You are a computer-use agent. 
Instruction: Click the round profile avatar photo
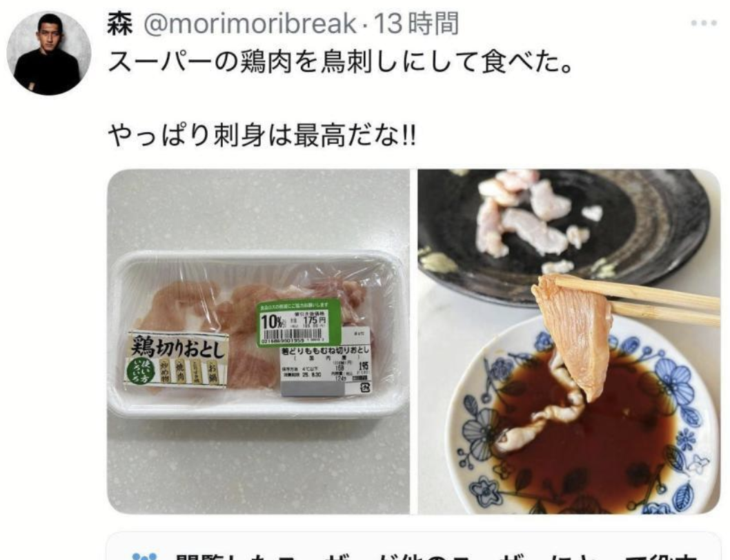(x=48, y=53)
